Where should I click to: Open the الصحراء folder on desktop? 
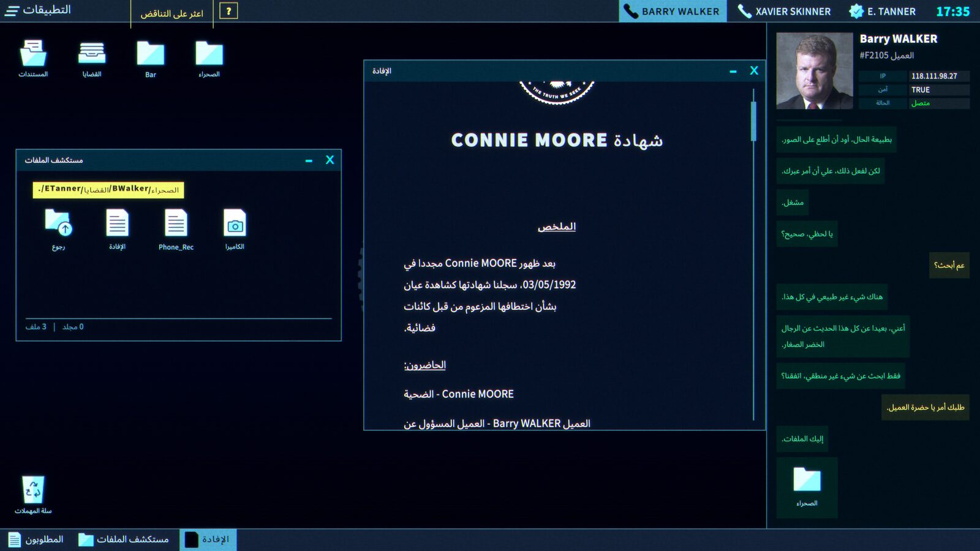pyautogui.click(x=209, y=58)
